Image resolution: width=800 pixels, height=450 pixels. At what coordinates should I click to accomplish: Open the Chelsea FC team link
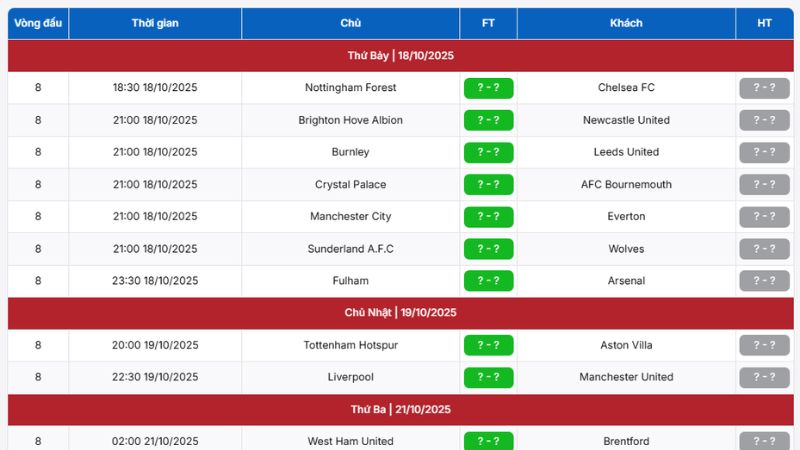click(x=626, y=88)
